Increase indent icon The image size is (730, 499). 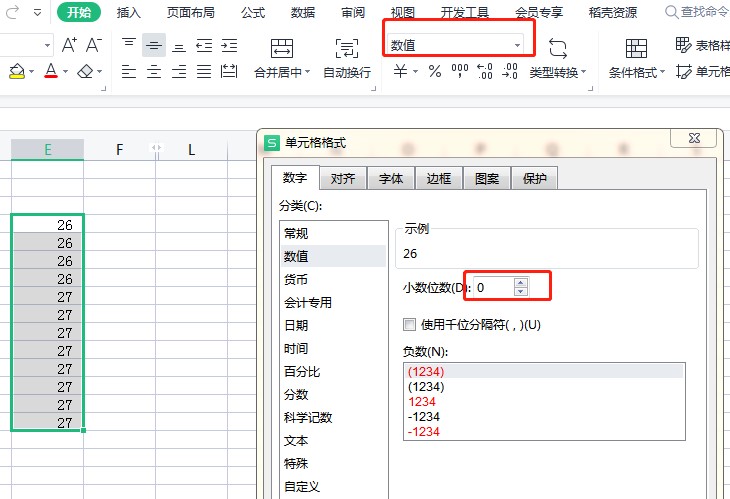[229, 45]
